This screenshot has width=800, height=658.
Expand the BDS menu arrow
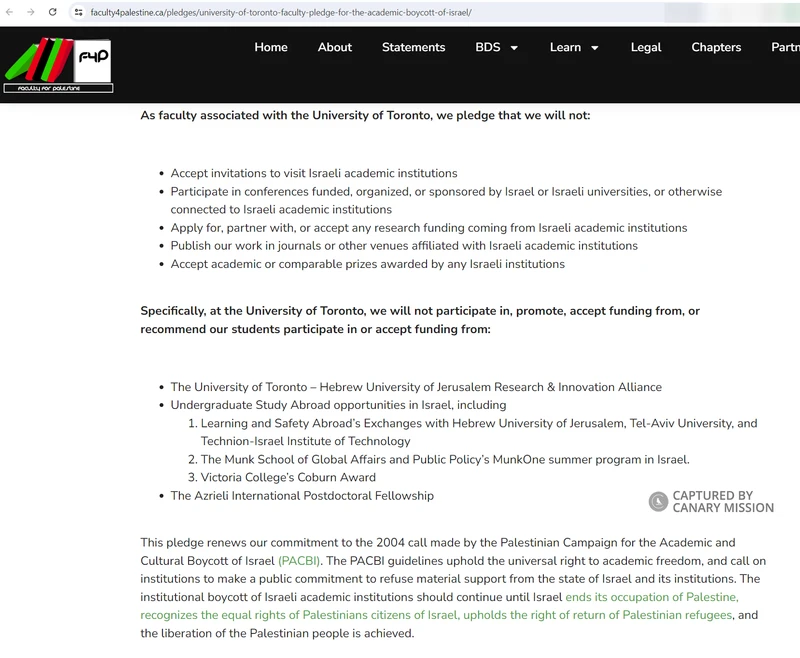(x=514, y=48)
